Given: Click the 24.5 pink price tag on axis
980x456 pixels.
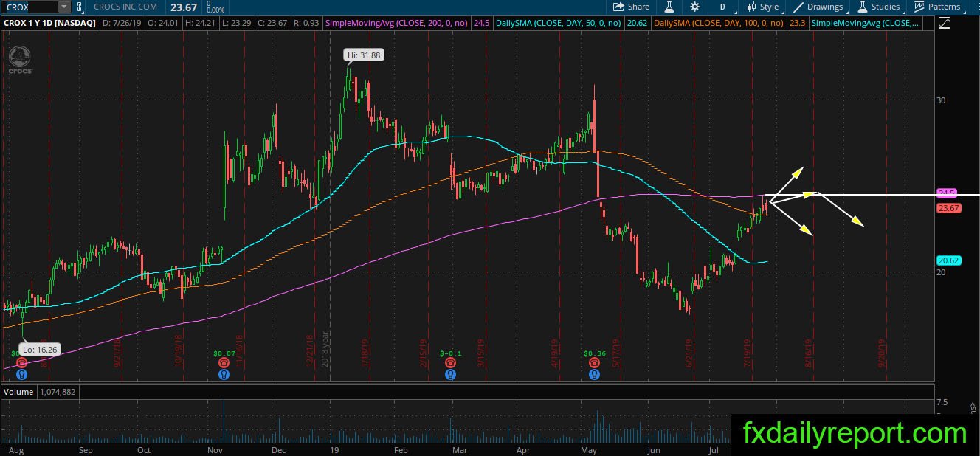Looking at the screenshot, I should pyautogui.click(x=947, y=193).
